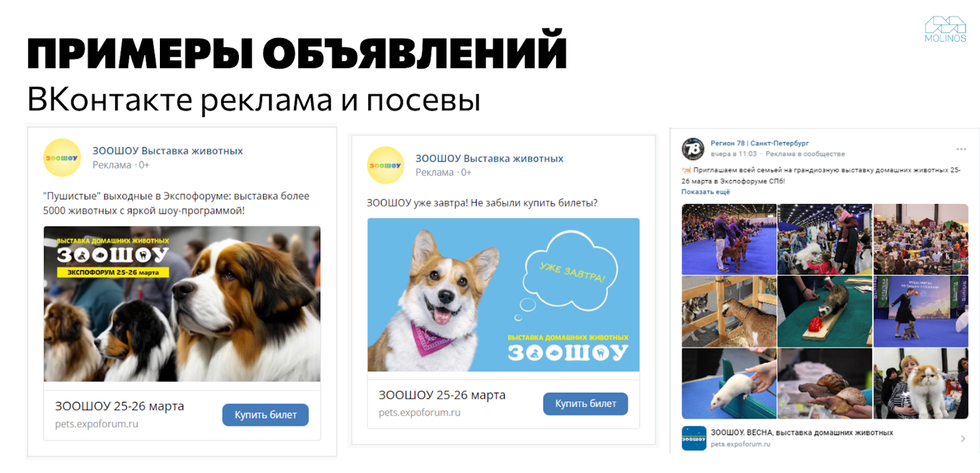This screenshot has width=980, height=473.
Task: Open Регион 78 | Санкт-Петербург community name
Action: click(759, 143)
